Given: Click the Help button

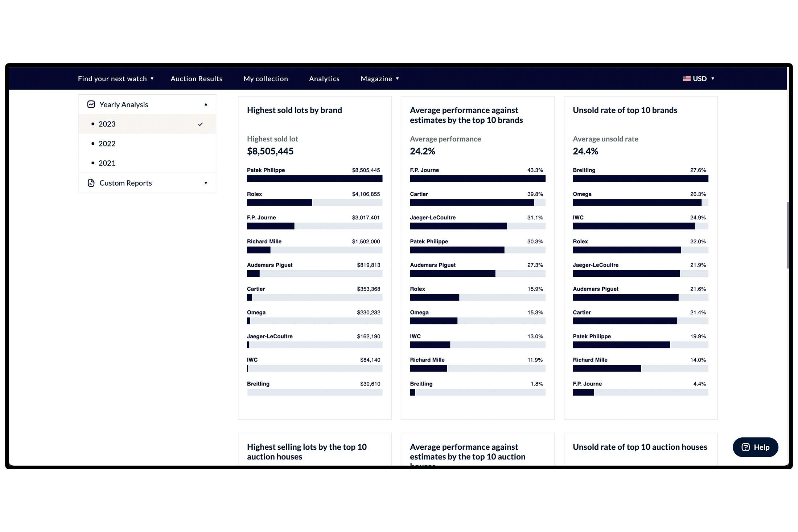Looking at the screenshot, I should [755, 447].
